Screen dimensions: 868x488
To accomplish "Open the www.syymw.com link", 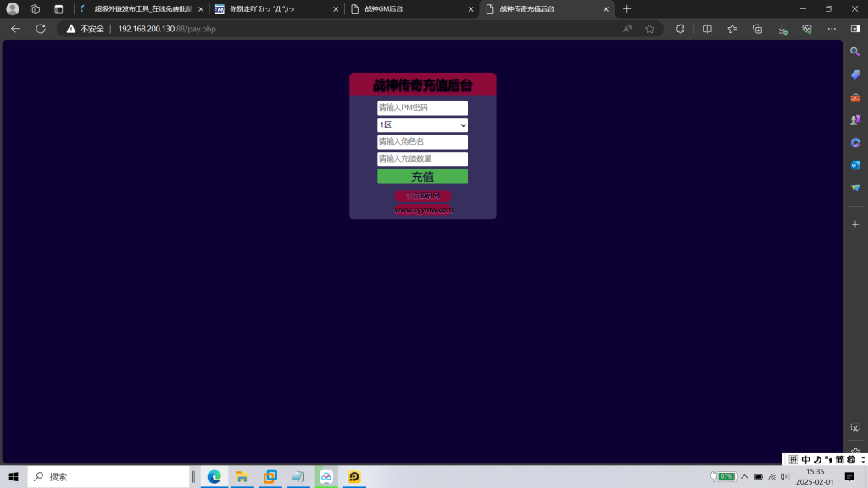I will tap(423, 209).
